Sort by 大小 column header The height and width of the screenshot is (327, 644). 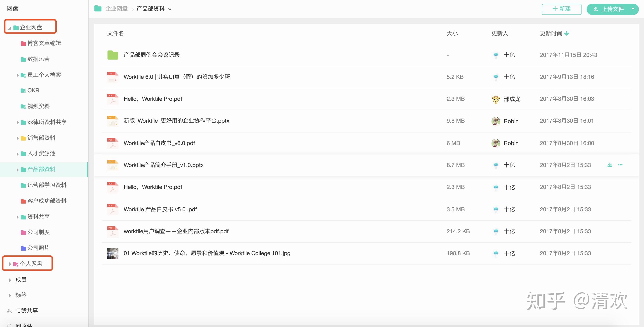coord(452,33)
